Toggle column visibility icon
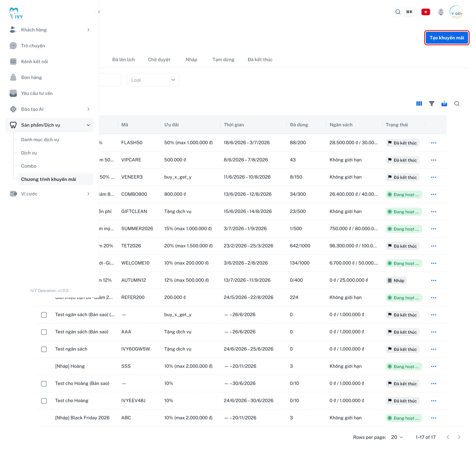Screen dimensions: 476x461 (419, 104)
